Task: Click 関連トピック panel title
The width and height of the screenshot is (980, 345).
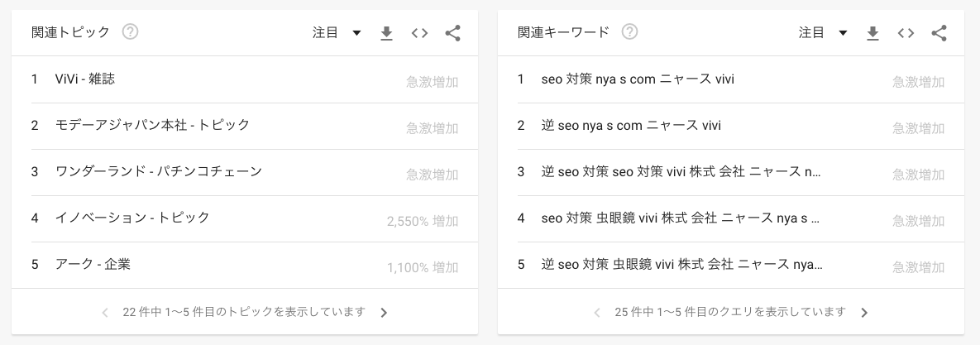Action: (x=70, y=32)
